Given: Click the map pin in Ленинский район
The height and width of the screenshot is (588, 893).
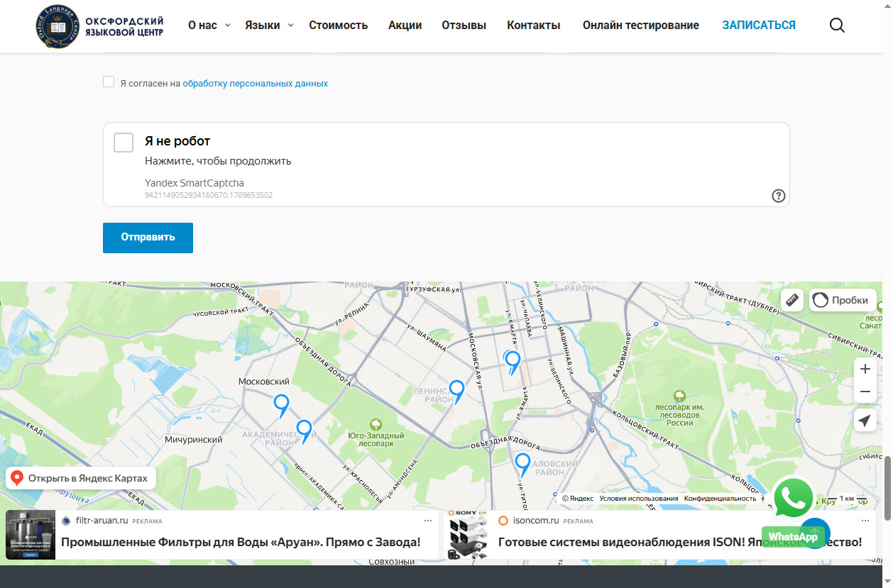Looking at the screenshot, I should (x=457, y=391).
